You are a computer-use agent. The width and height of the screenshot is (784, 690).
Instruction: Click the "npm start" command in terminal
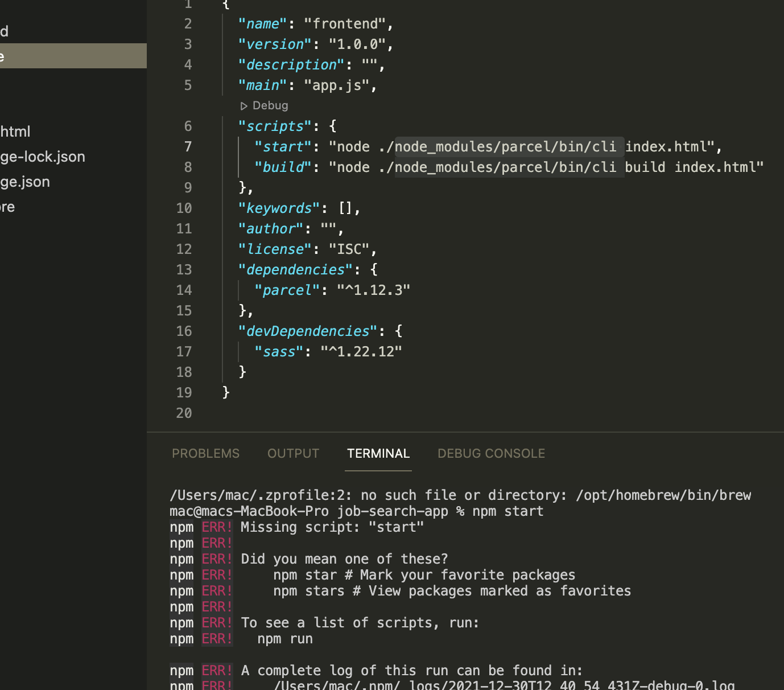pyautogui.click(x=508, y=511)
